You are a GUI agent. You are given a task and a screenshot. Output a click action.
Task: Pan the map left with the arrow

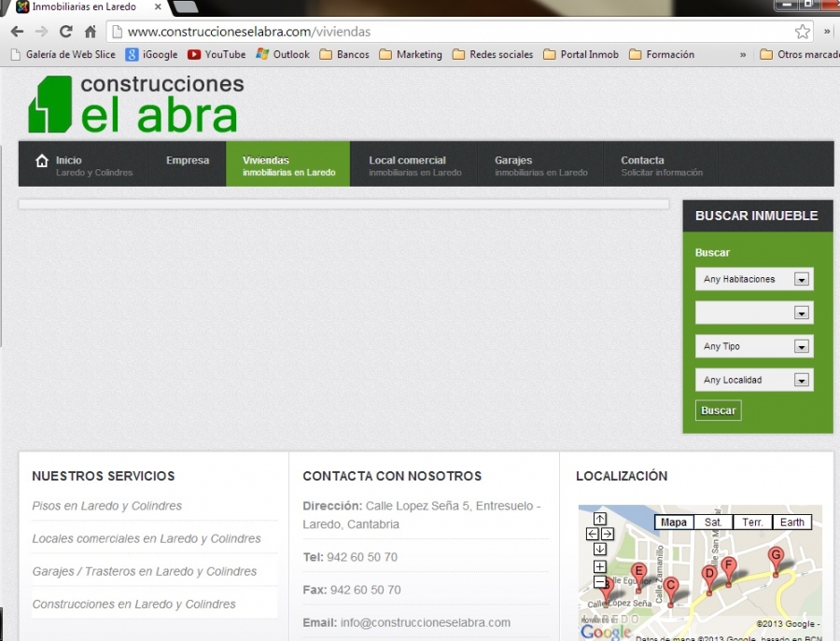pyautogui.click(x=593, y=534)
